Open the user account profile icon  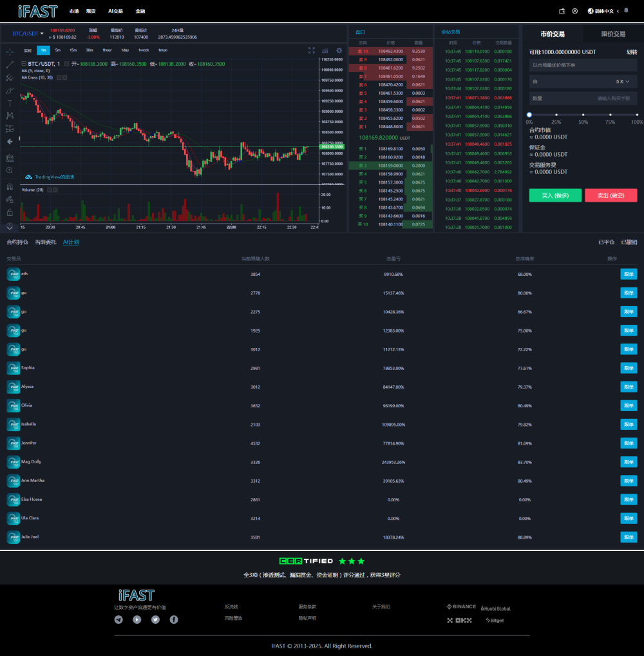point(574,11)
